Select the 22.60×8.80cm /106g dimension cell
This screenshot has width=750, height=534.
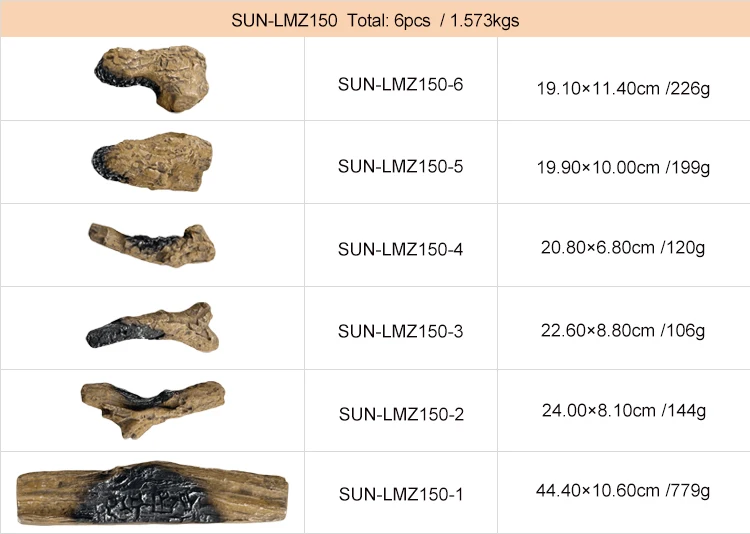tap(623, 330)
